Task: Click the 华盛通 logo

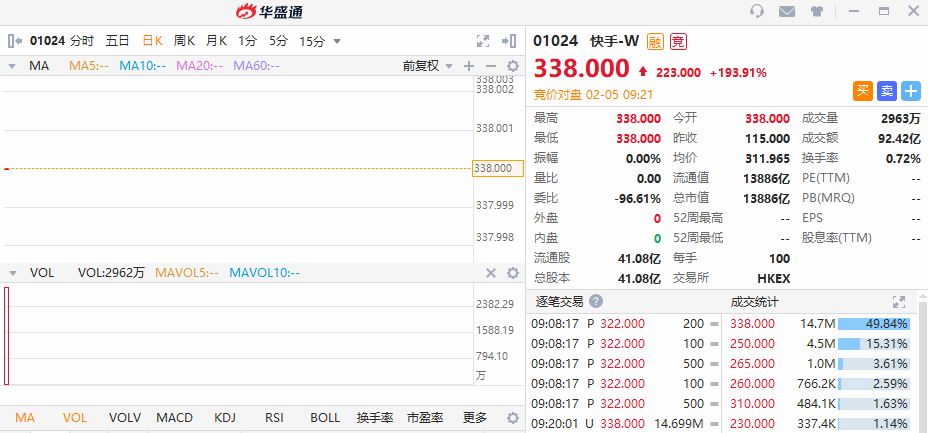Action: (x=269, y=11)
